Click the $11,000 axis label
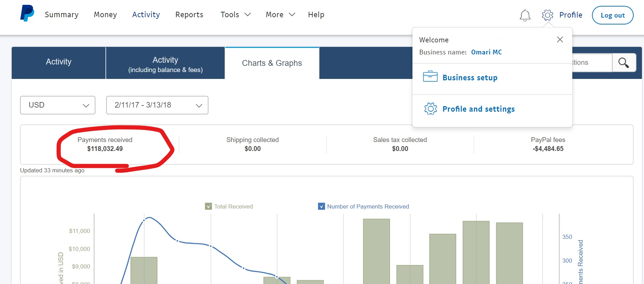Viewport: 644px width, 284px height. (x=80, y=231)
